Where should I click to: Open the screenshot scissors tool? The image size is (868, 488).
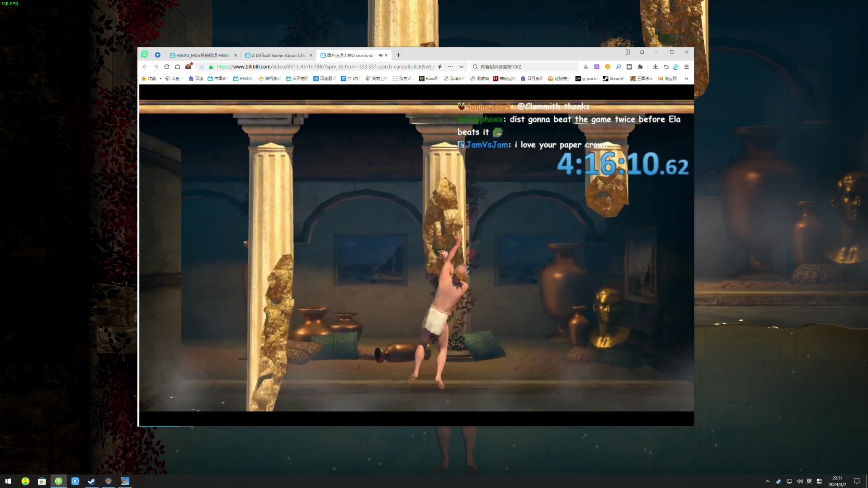(586, 67)
